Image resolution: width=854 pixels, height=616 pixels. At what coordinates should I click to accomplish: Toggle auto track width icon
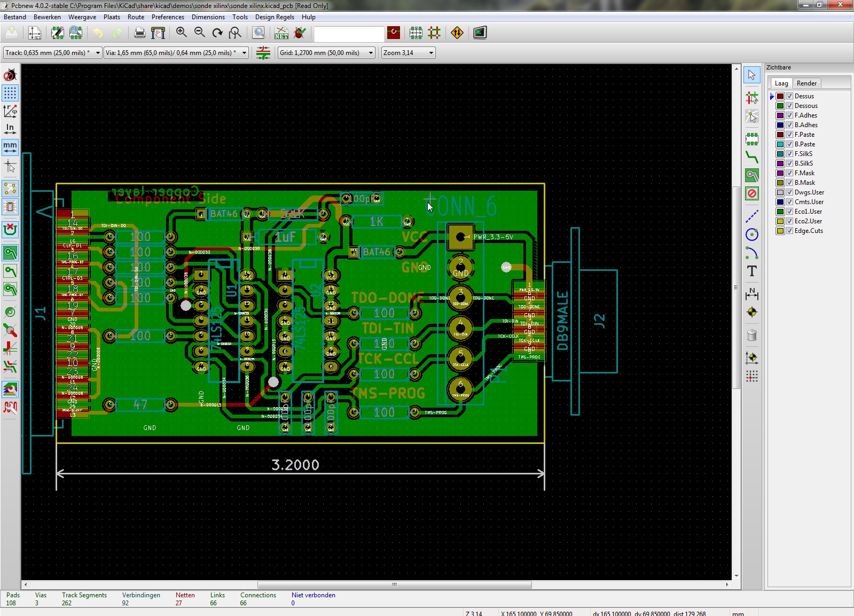coord(263,52)
